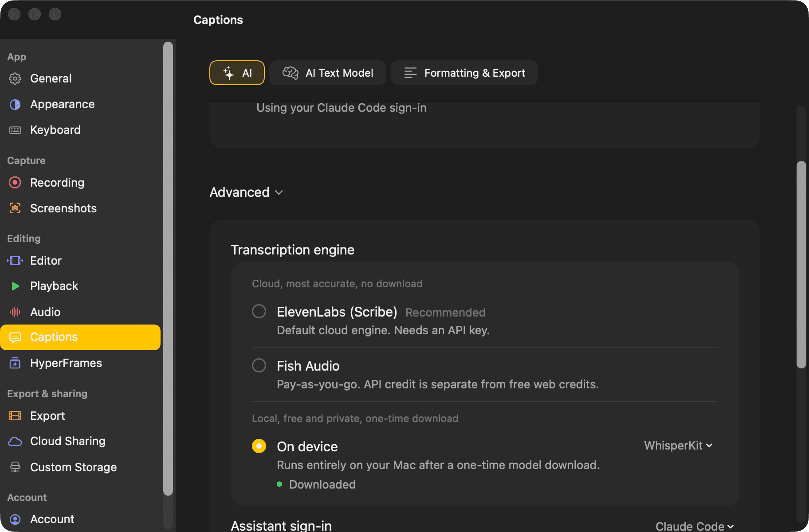The image size is (809, 532).
Task: Click 'Default cloud engine. Needs an API key.'
Action: (383, 330)
